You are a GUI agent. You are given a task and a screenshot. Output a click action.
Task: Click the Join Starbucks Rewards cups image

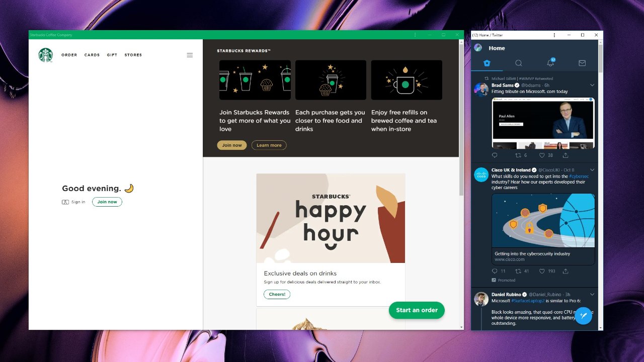pos(255,80)
